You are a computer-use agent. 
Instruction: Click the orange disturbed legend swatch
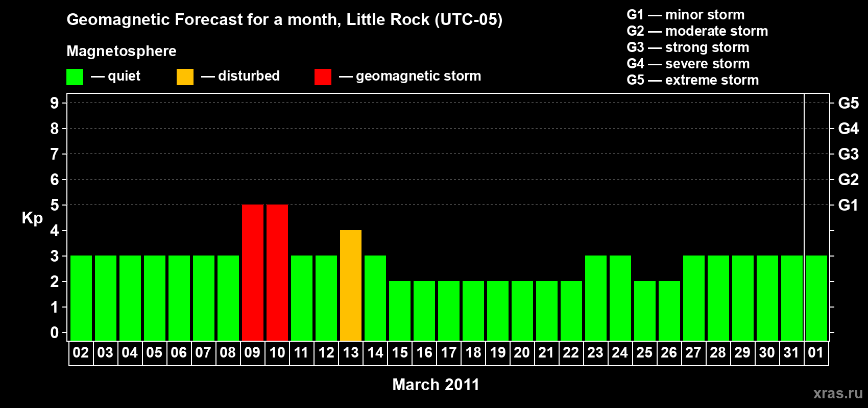(185, 77)
